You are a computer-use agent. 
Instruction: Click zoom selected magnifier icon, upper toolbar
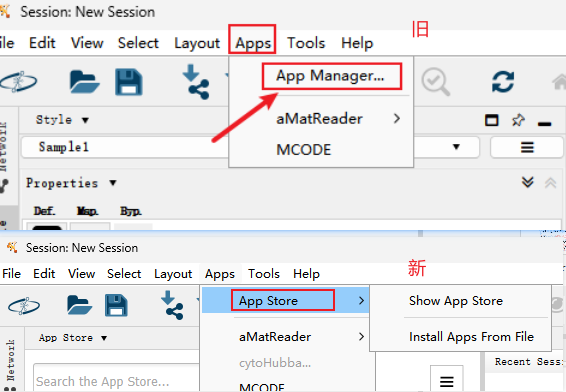435,82
